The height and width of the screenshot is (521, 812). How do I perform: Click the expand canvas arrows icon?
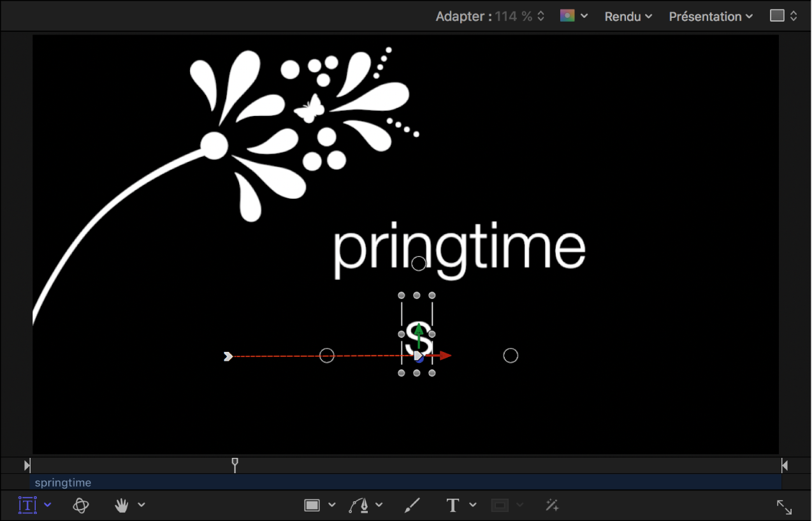point(784,507)
